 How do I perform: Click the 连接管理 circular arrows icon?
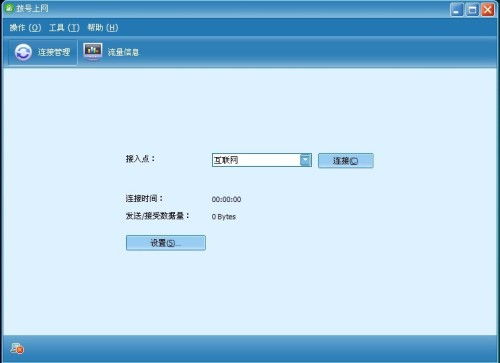tap(23, 52)
